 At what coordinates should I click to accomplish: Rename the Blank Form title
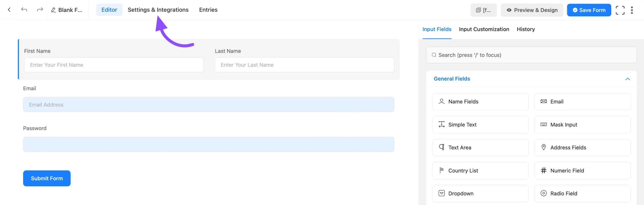click(x=67, y=10)
